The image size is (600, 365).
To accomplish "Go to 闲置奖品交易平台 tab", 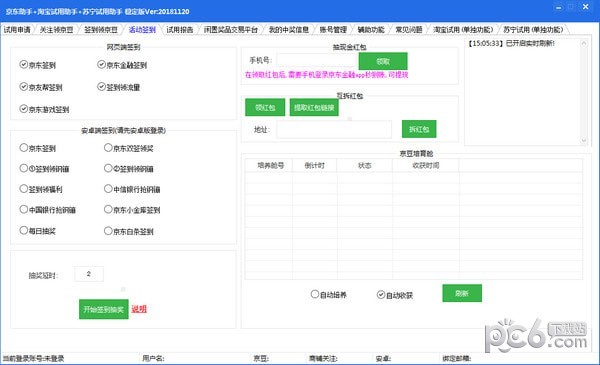I will click(x=231, y=29).
